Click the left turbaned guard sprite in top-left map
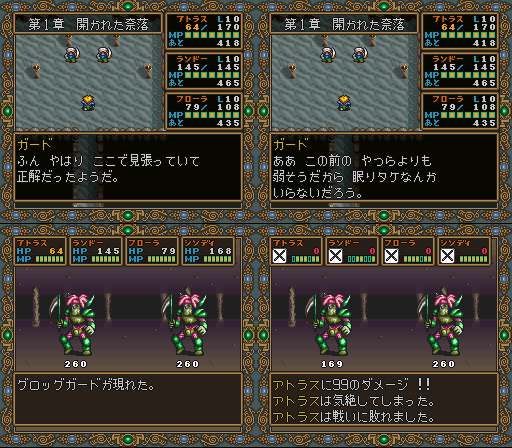 click(72, 55)
